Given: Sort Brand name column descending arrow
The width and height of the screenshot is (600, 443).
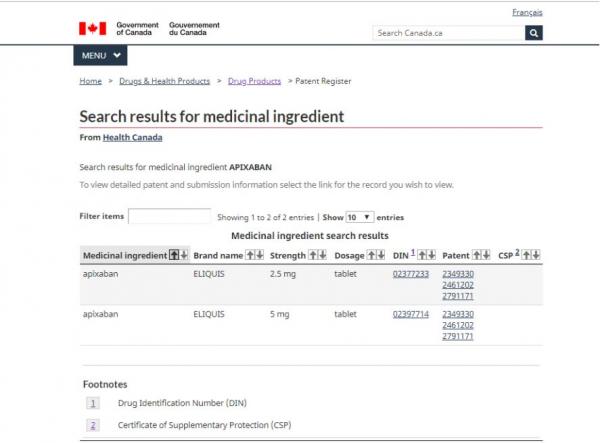Looking at the screenshot, I should click(x=260, y=255).
